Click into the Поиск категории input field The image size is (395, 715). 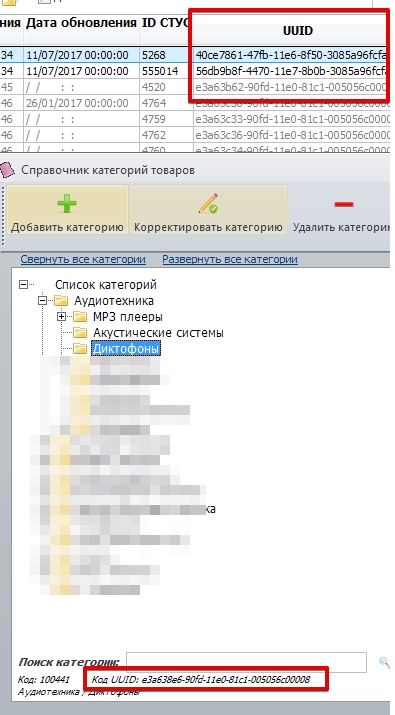(x=246, y=662)
